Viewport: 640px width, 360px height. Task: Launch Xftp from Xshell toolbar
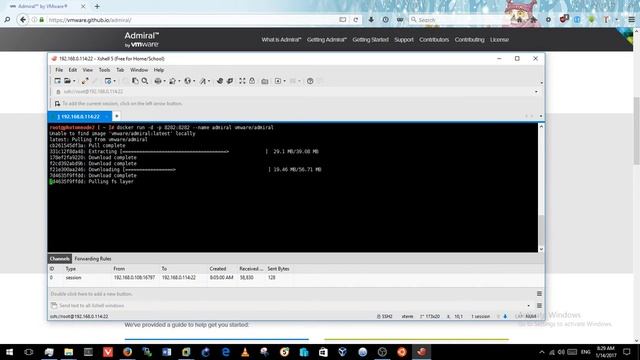pos(230,81)
